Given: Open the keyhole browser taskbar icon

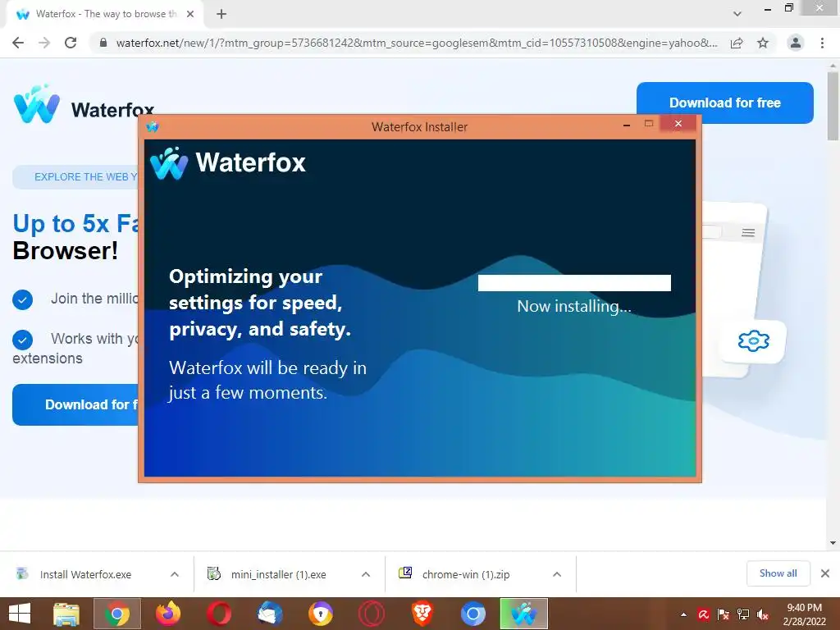Looking at the screenshot, I should 321,614.
